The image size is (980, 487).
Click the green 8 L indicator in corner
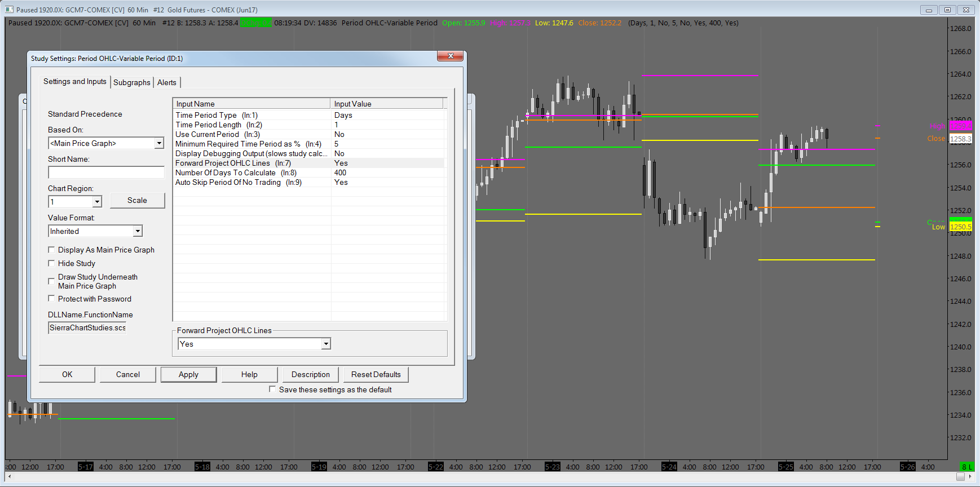tap(967, 467)
